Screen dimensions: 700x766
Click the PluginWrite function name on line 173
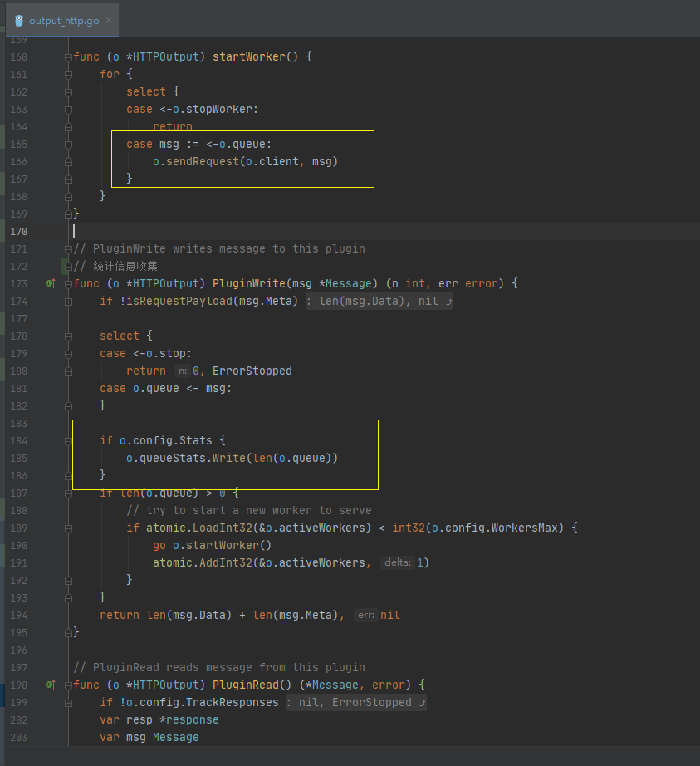pyautogui.click(x=249, y=283)
